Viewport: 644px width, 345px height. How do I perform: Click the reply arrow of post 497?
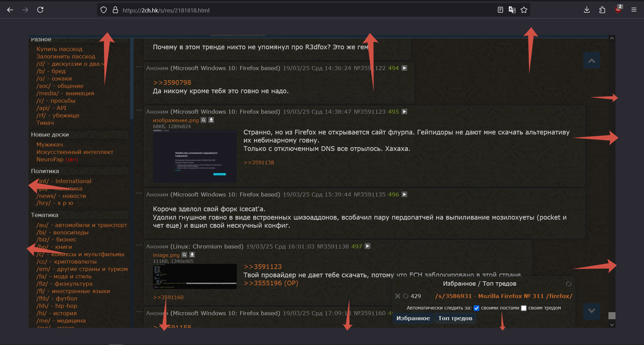[368, 246]
